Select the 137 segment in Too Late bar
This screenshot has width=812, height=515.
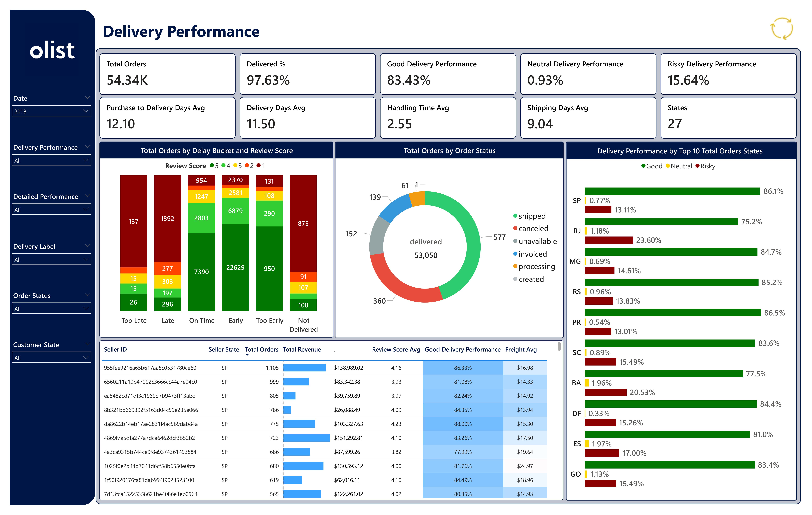[x=133, y=221]
